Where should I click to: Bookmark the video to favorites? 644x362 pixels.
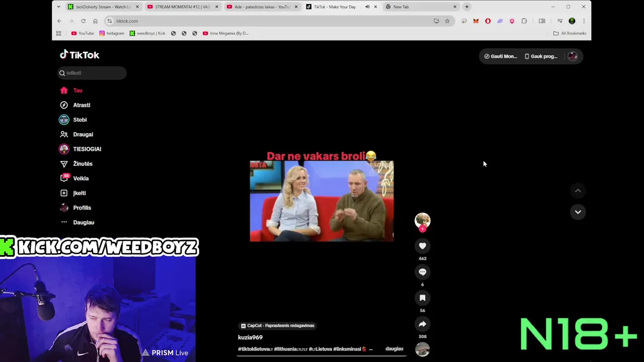pos(423,298)
